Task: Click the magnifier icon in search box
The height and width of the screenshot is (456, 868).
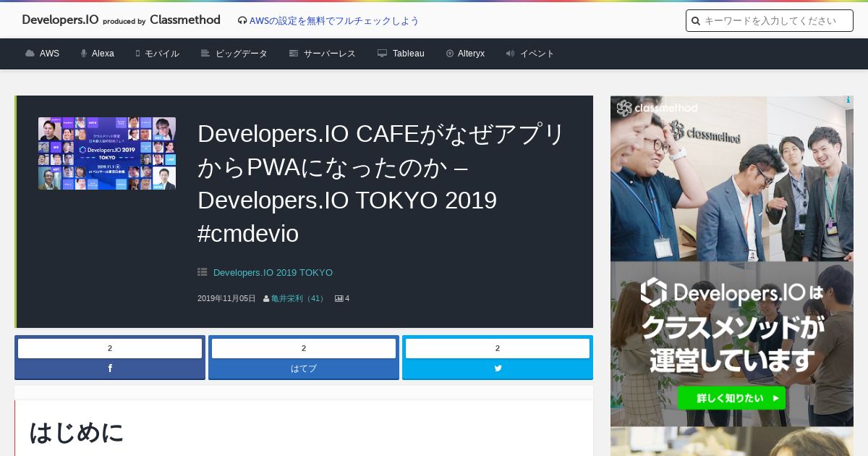Action: (696, 21)
